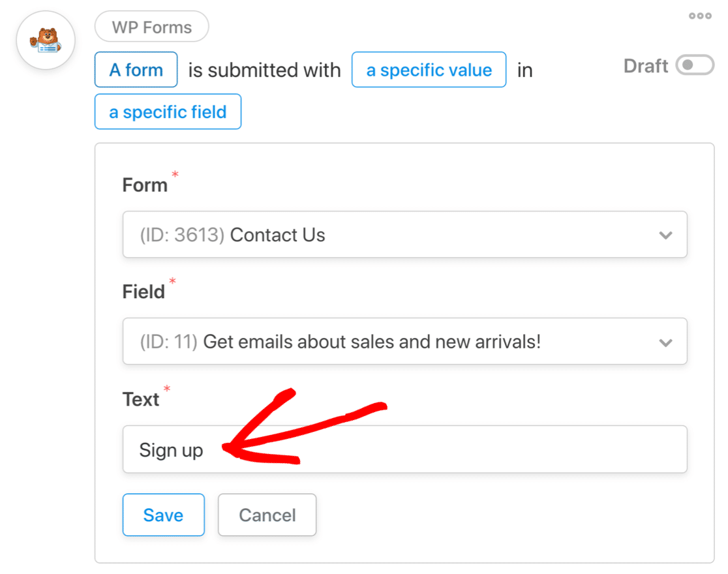
Task: Click the "a specific value" token
Action: point(429,70)
